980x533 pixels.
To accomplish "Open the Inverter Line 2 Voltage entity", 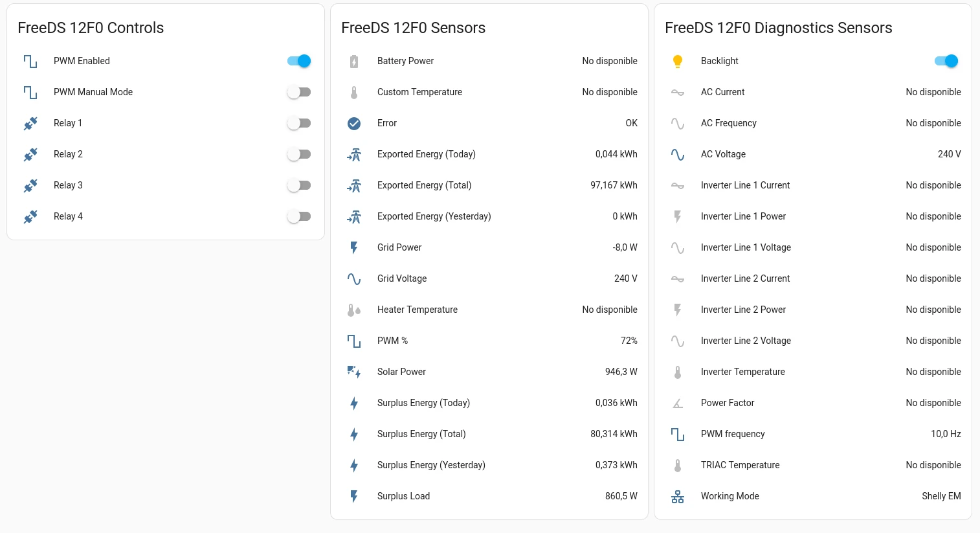I will [x=813, y=341].
